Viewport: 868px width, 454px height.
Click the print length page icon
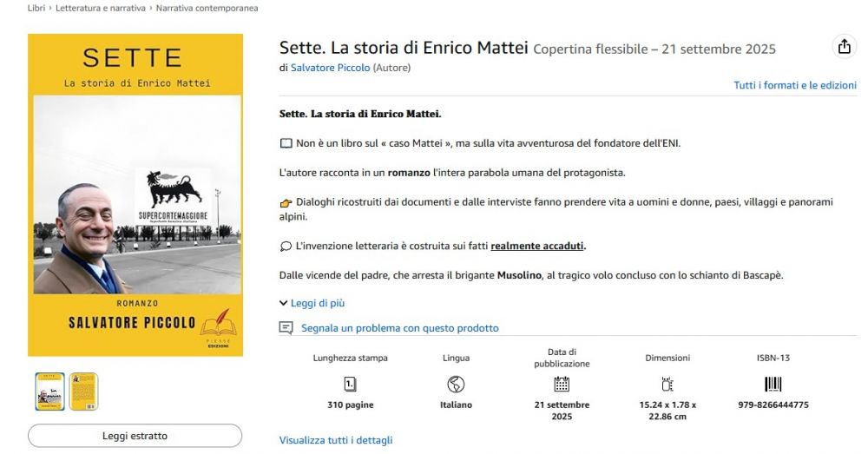point(350,384)
